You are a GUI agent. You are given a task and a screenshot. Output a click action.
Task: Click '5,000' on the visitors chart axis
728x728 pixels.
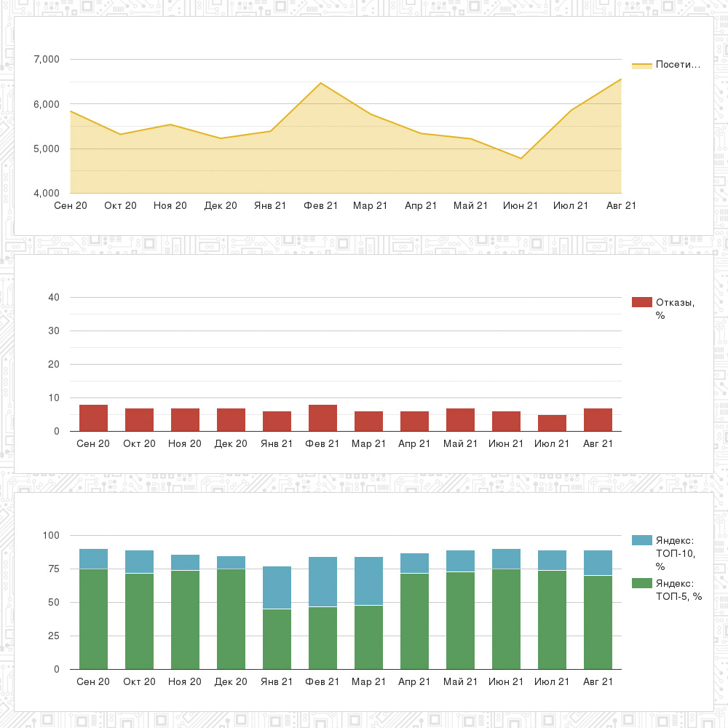click(x=47, y=149)
